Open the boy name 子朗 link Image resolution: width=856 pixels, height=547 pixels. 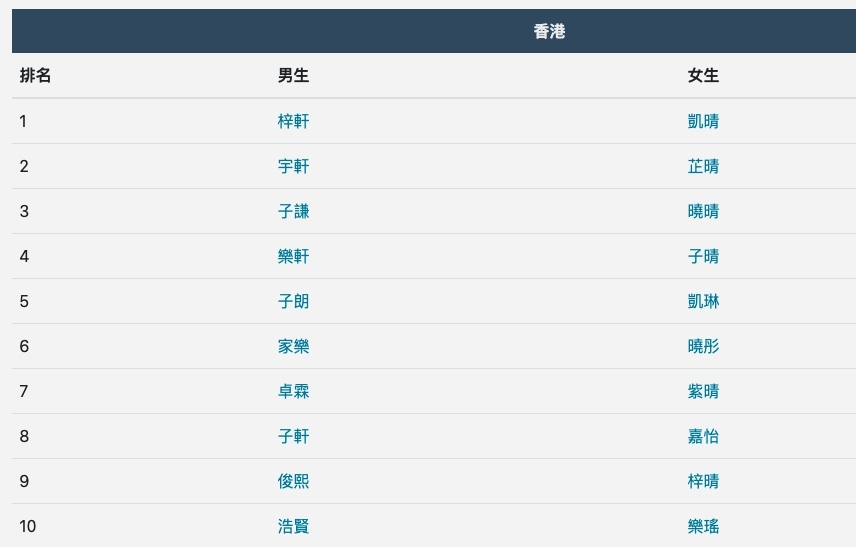293,301
